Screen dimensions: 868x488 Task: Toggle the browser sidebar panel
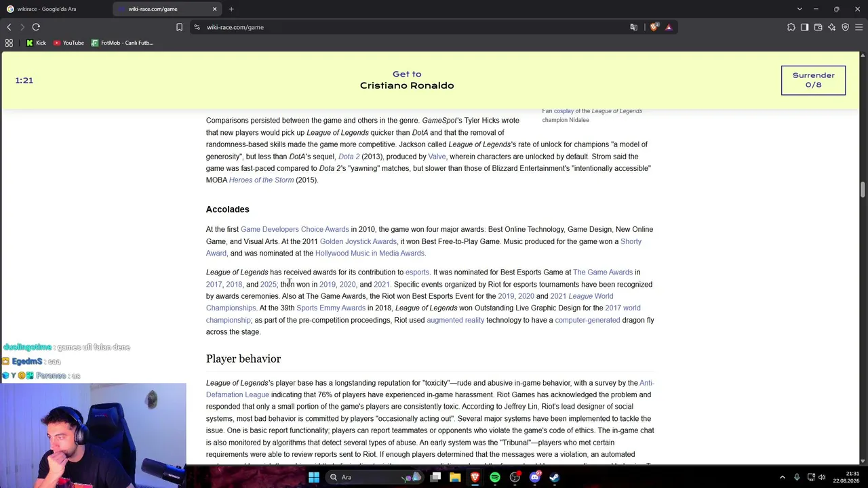[804, 27]
